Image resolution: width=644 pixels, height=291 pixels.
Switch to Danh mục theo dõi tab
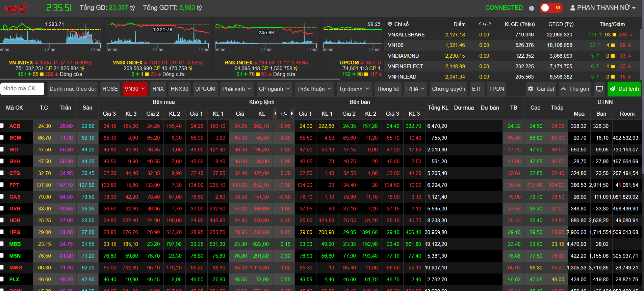point(73,89)
